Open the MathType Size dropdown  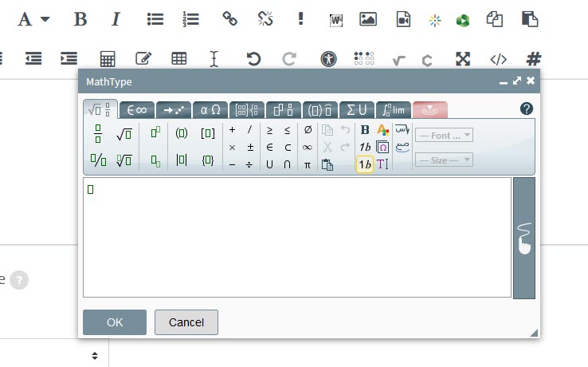click(444, 160)
